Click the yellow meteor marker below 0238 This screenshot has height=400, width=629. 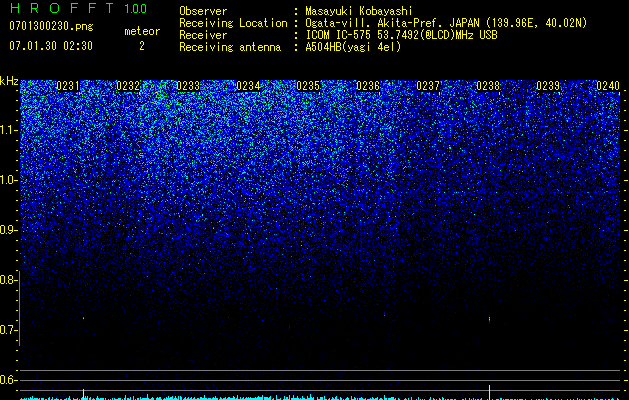tap(489, 392)
